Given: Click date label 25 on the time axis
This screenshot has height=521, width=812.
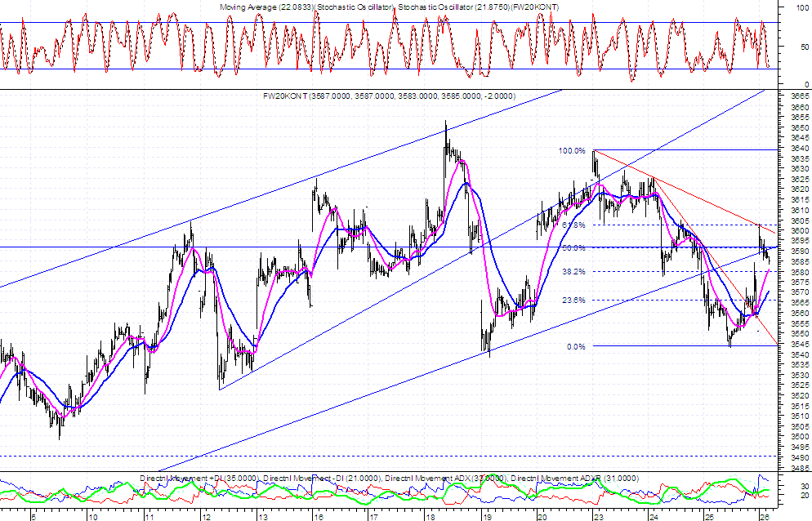Looking at the screenshot, I should pyautogui.click(x=710, y=517).
